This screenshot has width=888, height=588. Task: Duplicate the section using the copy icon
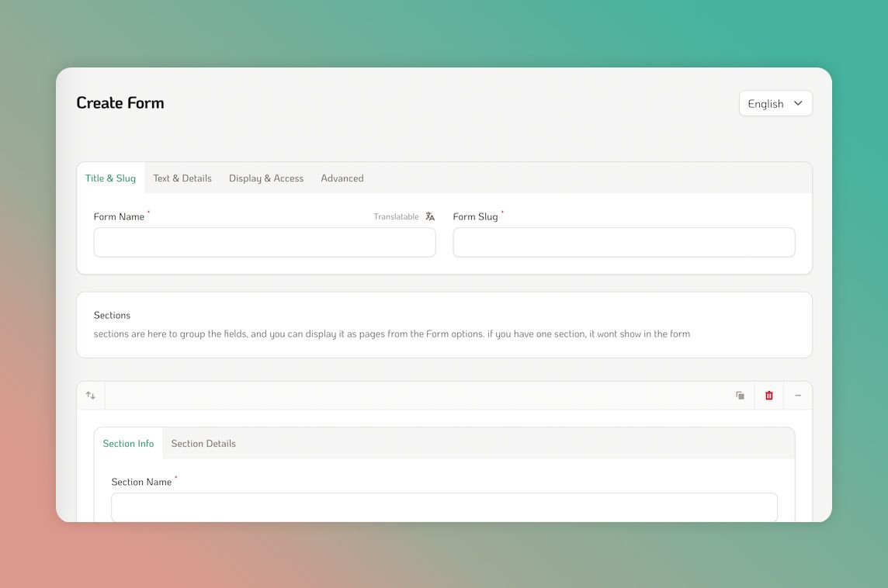pos(740,395)
